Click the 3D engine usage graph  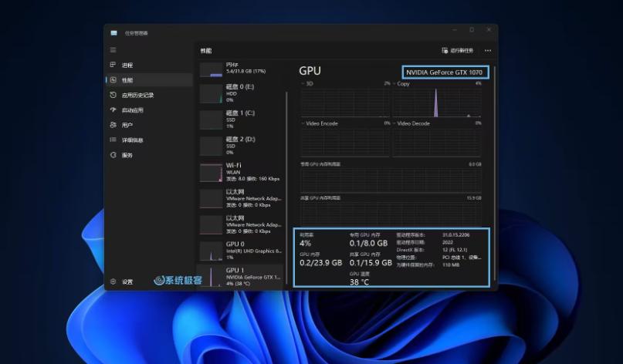(x=345, y=103)
